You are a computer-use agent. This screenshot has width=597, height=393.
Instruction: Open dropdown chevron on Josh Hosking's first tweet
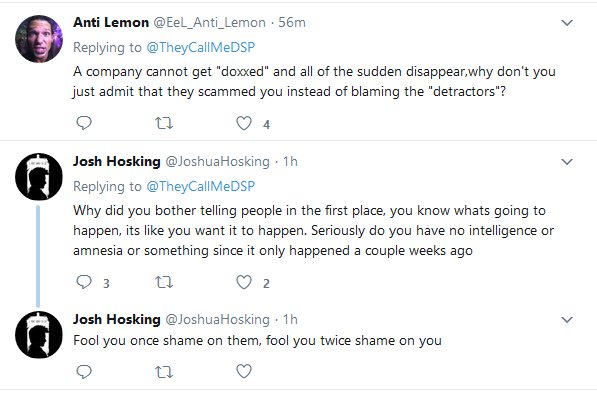point(567,162)
